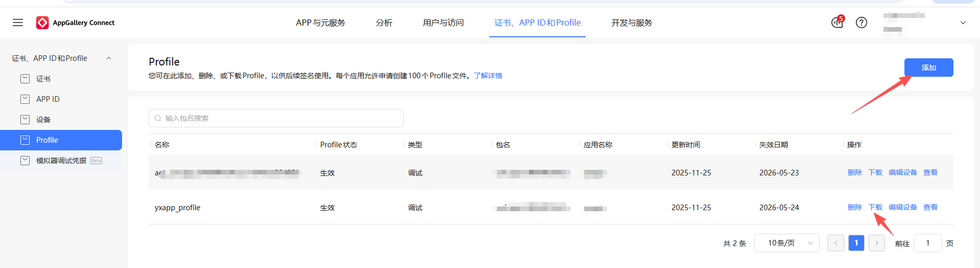
Task: Click the 名称 column header
Action: point(162,145)
